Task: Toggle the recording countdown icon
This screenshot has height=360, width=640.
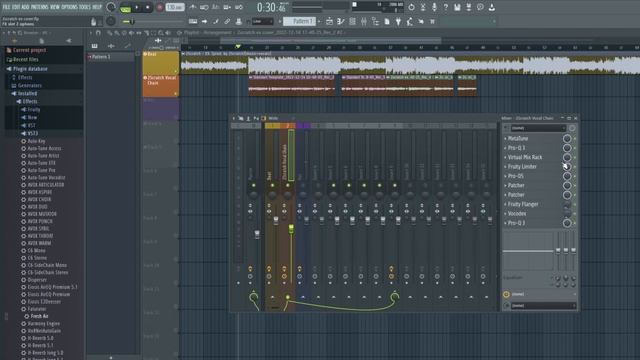Action: [x=216, y=7]
